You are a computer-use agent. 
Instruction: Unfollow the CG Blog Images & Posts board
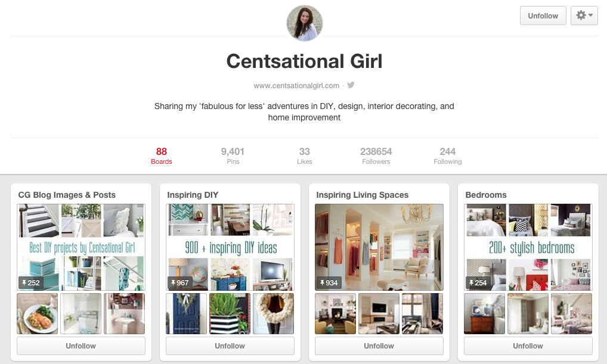click(81, 346)
